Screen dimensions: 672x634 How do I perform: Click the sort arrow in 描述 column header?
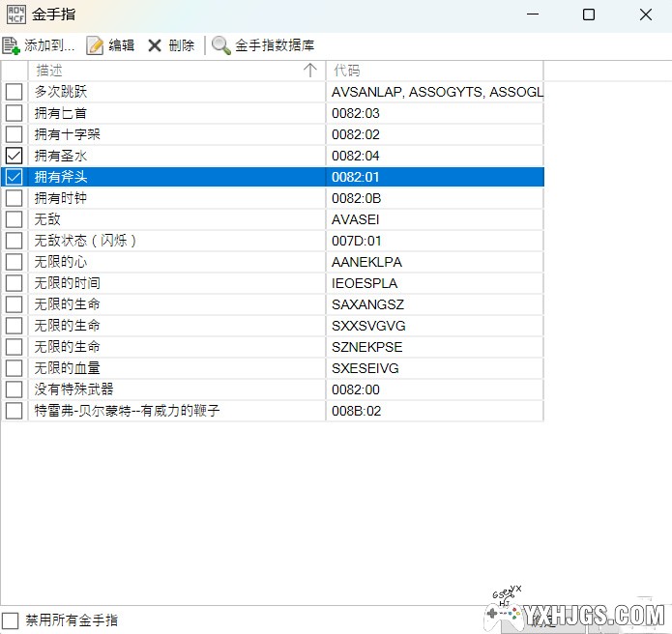click(x=309, y=71)
